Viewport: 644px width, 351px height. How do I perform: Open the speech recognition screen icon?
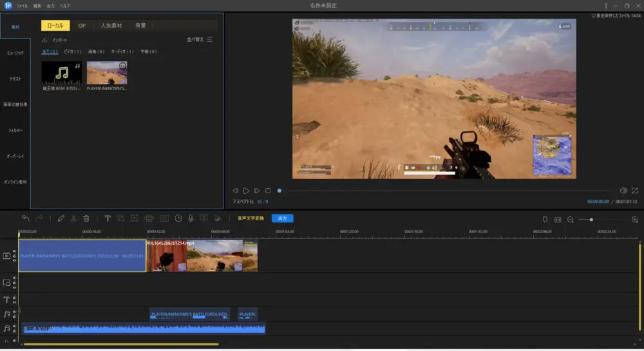click(204, 218)
